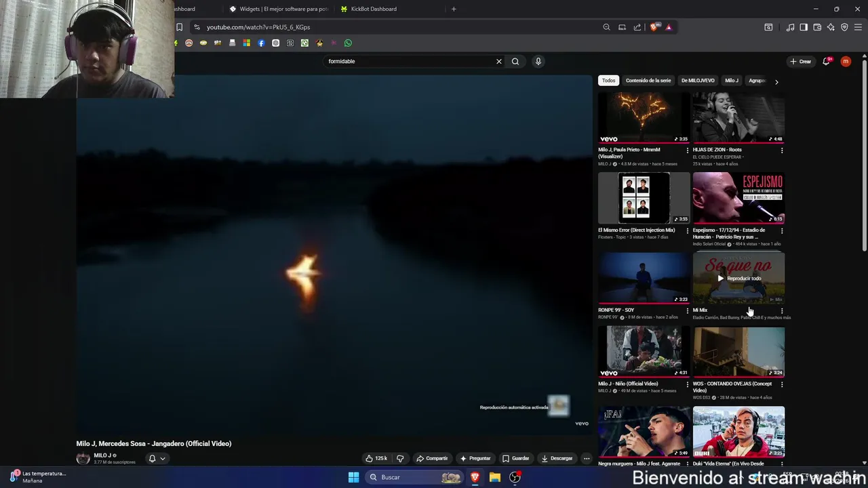Viewport: 868px width, 488px height.
Task: Open the Brave VPN shield icon
Action: pyautogui.click(x=844, y=27)
